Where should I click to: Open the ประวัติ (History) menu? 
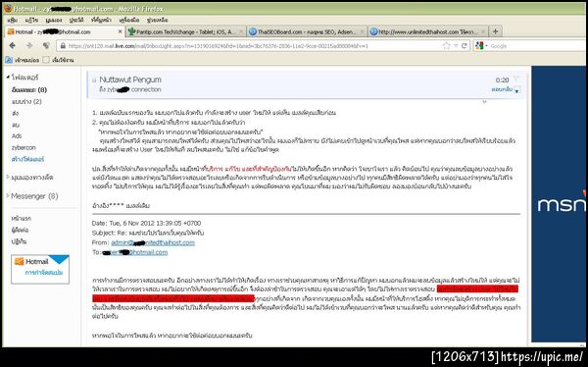76,20
